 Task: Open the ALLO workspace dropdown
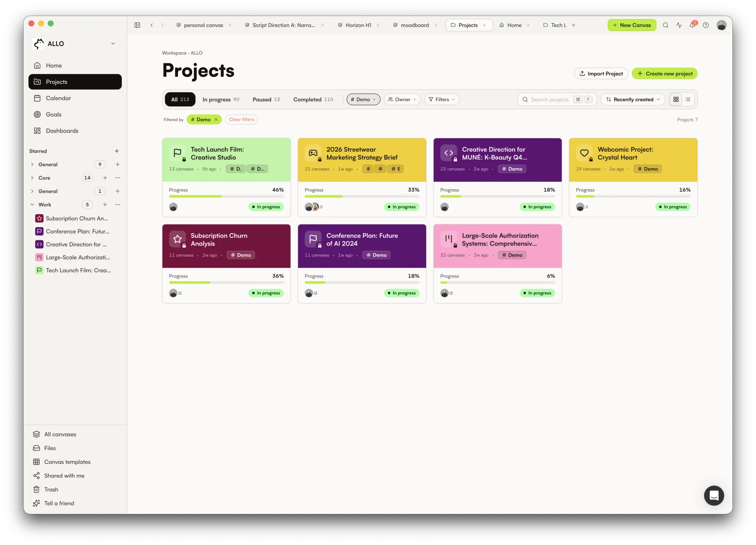(113, 44)
